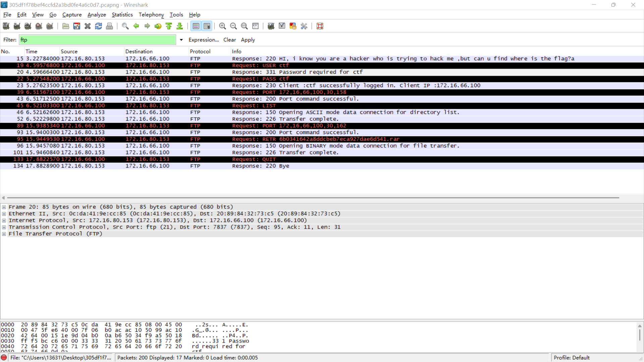Open the filter history dropdown arrow
Screen dimensions: 644x362
pos(181,40)
